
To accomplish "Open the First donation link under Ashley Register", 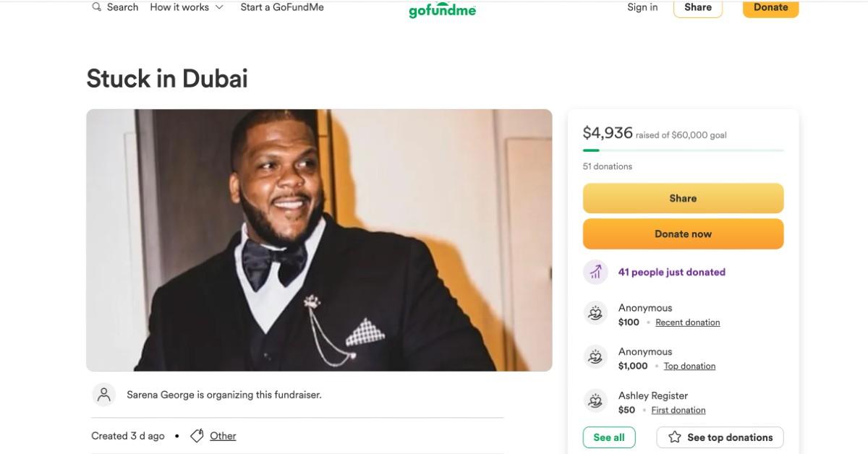I will click(x=678, y=409).
